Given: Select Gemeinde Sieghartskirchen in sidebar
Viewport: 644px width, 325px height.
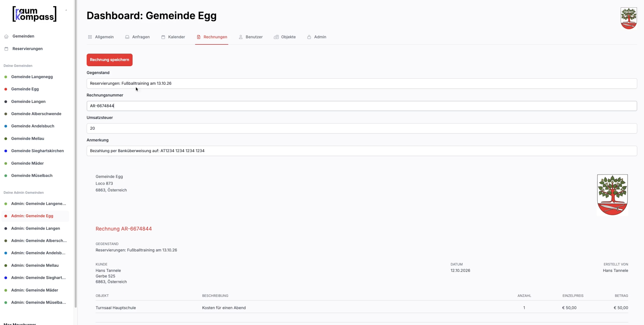Looking at the screenshot, I should coord(38,151).
